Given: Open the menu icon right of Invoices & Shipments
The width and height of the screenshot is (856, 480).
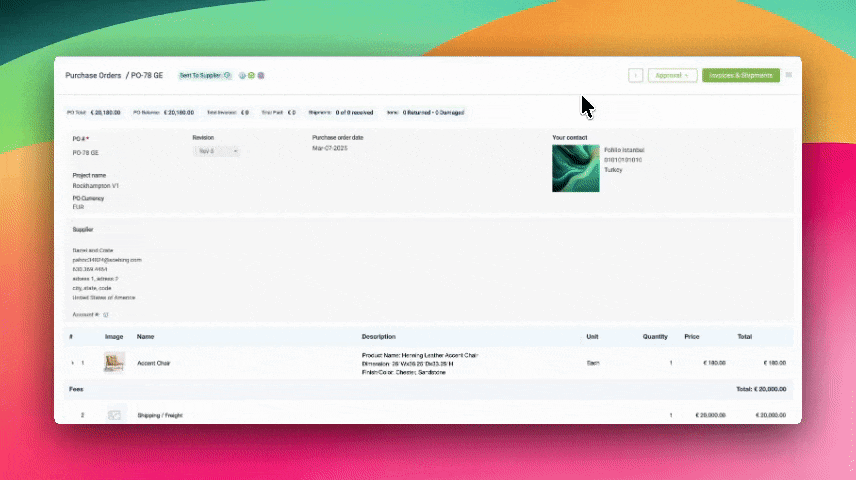Looking at the screenshot, I should [789, 75].
